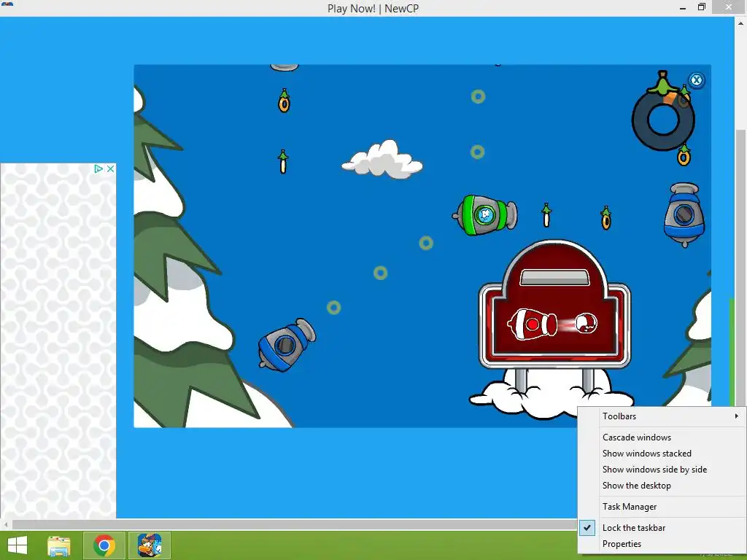This screenshot has height=560, width=747.
Task: Click the green cannon with the penguin inside
Action: click(485, 215)
